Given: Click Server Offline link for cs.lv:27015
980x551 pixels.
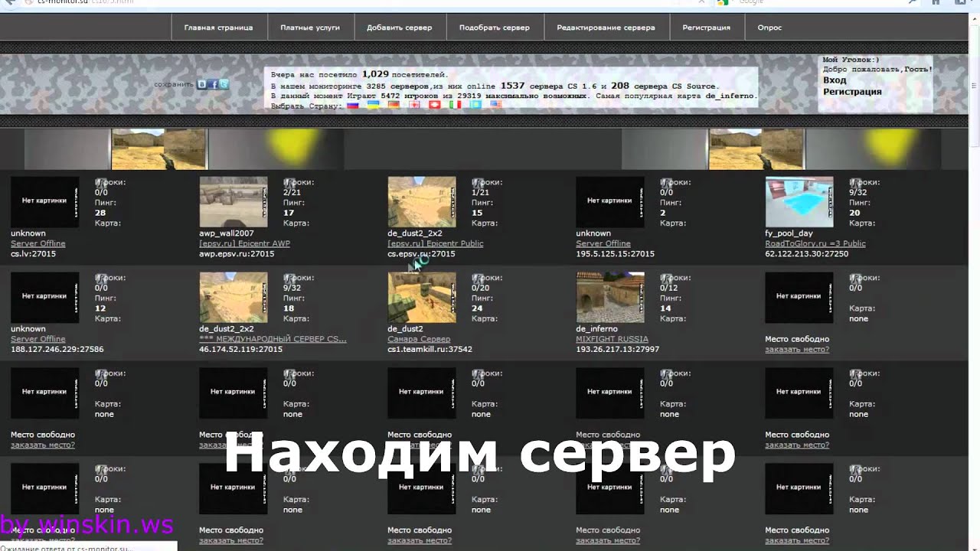Looking at the screenshot, I should pos(38,243).
